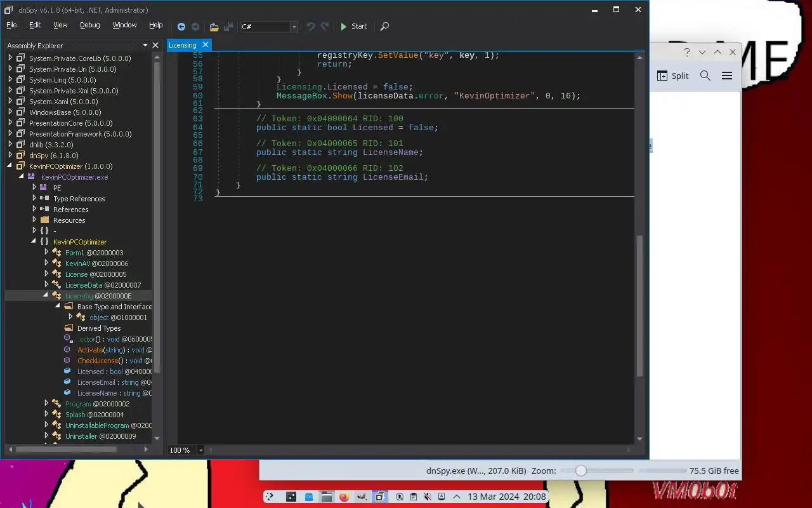Select CheckLicense() method

114,361
